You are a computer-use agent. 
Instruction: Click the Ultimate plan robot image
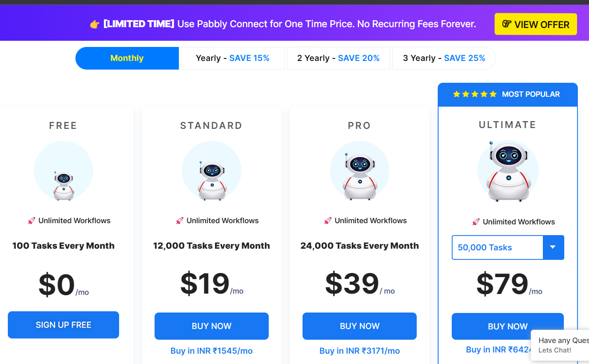(508, 171)
